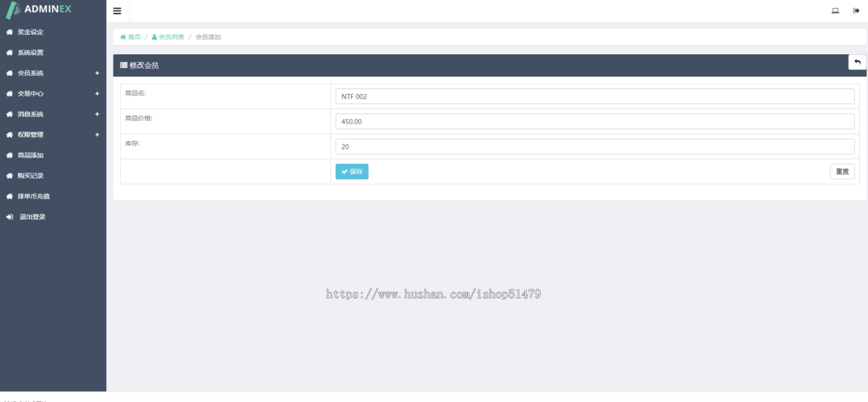
Task: Click the 商品名: label
Action: click(135, 93)
